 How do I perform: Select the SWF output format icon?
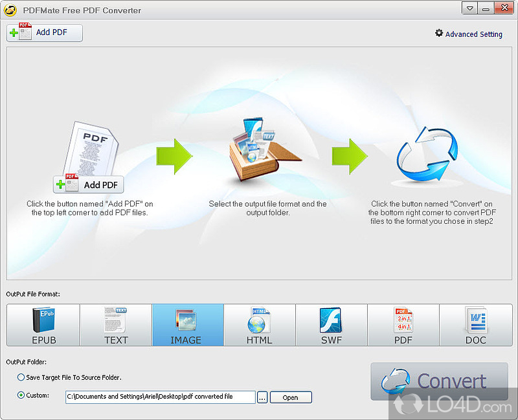[x=332, y=325]
